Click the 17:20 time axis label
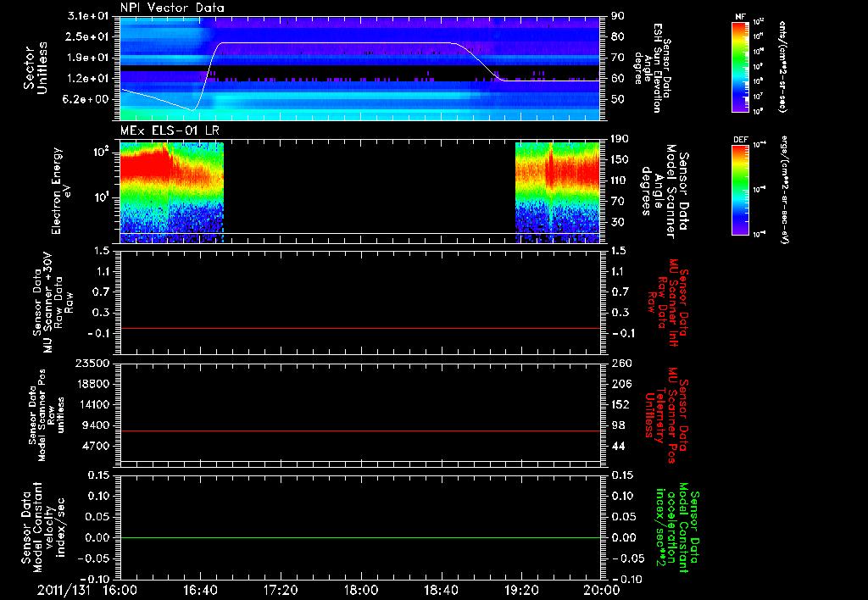Screen dimensions: 868x600 281,590
